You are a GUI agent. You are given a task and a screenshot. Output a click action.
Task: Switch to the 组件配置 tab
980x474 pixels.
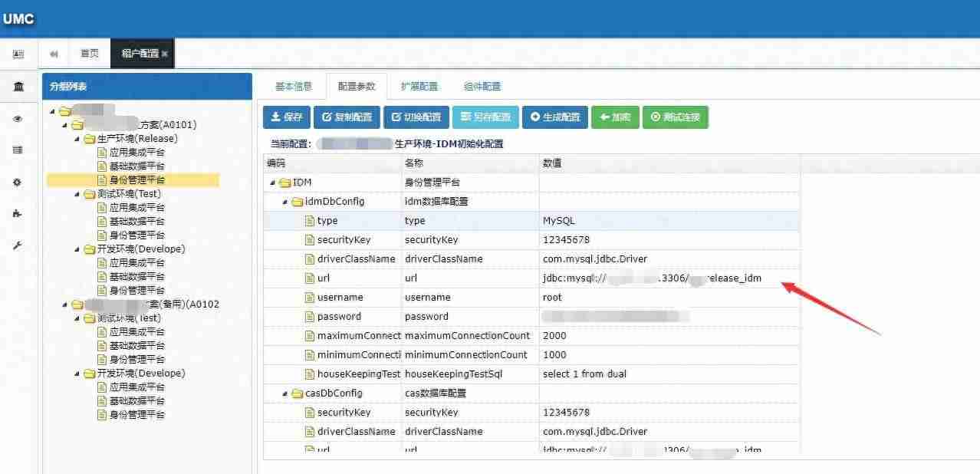[482, 87]
